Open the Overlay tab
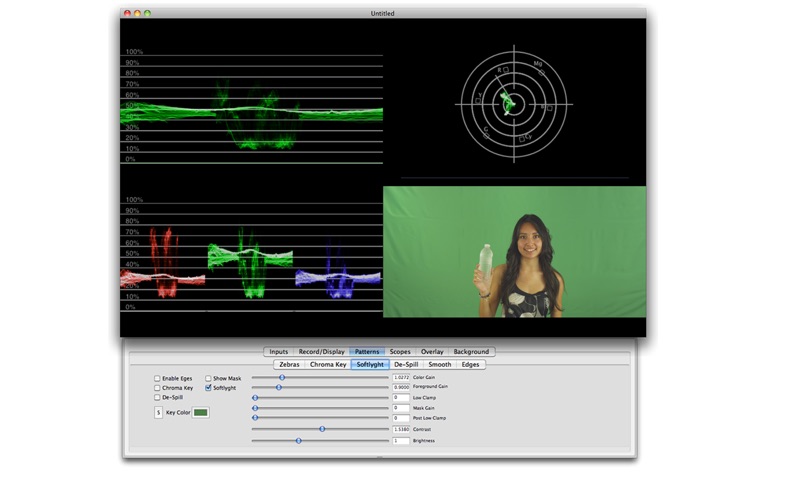This screenshot has width=800, height=500. [x=432, y=352]
